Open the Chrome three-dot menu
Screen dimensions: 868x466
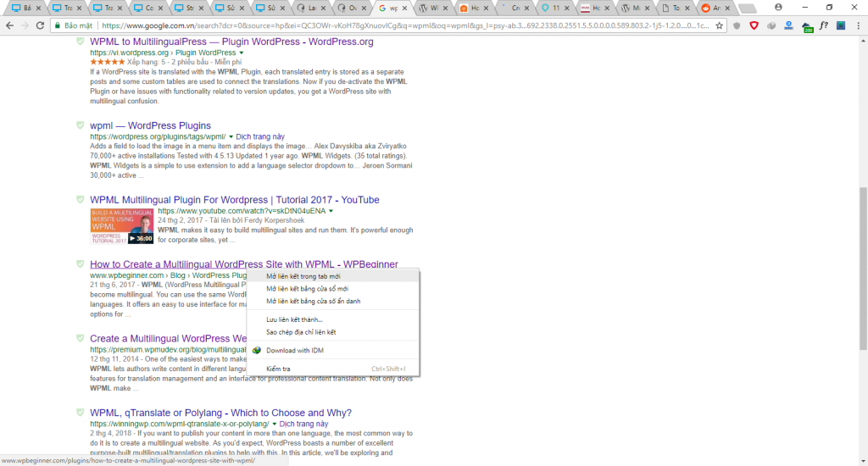[858, 25]
